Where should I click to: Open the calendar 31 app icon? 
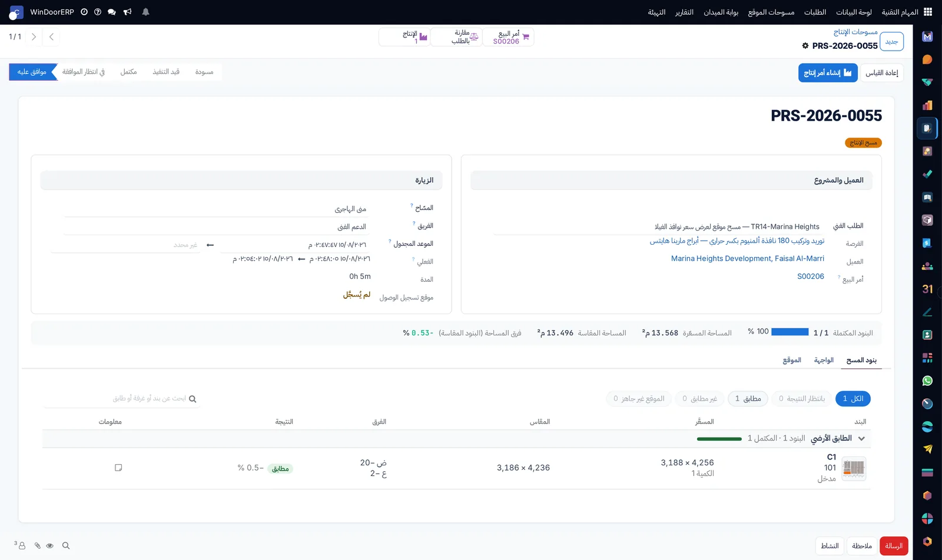point(927,289)
